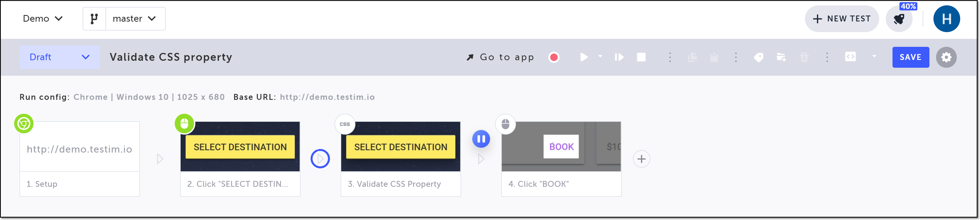Screen dimensions: 980x220
Task: Click the SAVE button
Action: point(910,57)
